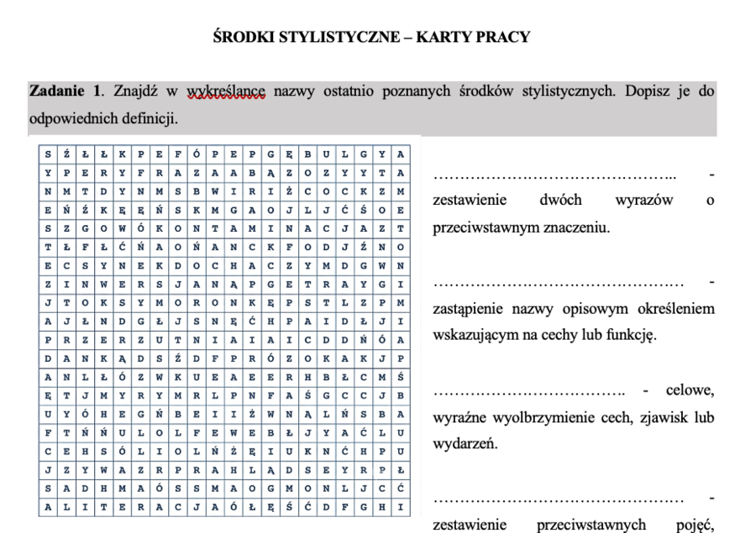Click the title "ŚRODKI STYLISTYCZNE – KARTY PRACY"
This screenshot has height=533, width=756.
372,37
